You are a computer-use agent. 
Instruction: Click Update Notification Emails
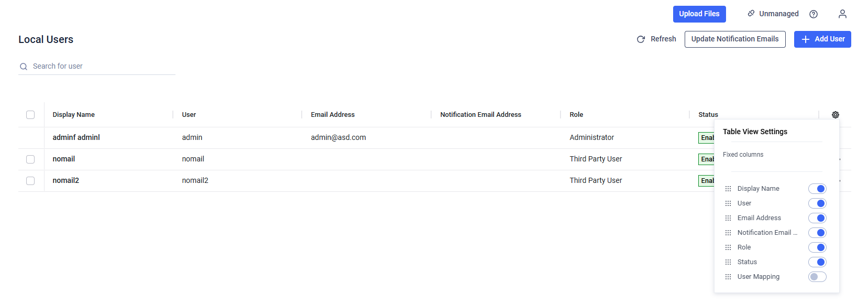(x=734, y=39)
